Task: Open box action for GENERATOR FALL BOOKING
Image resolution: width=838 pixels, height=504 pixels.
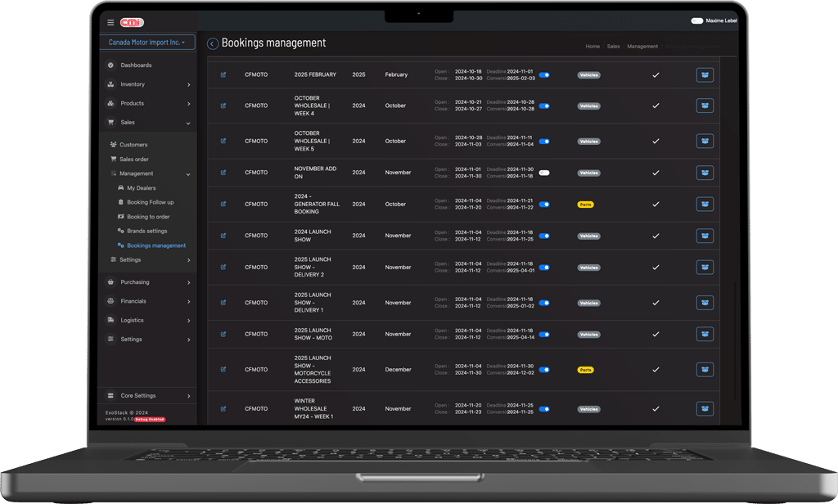Action: 705,205
